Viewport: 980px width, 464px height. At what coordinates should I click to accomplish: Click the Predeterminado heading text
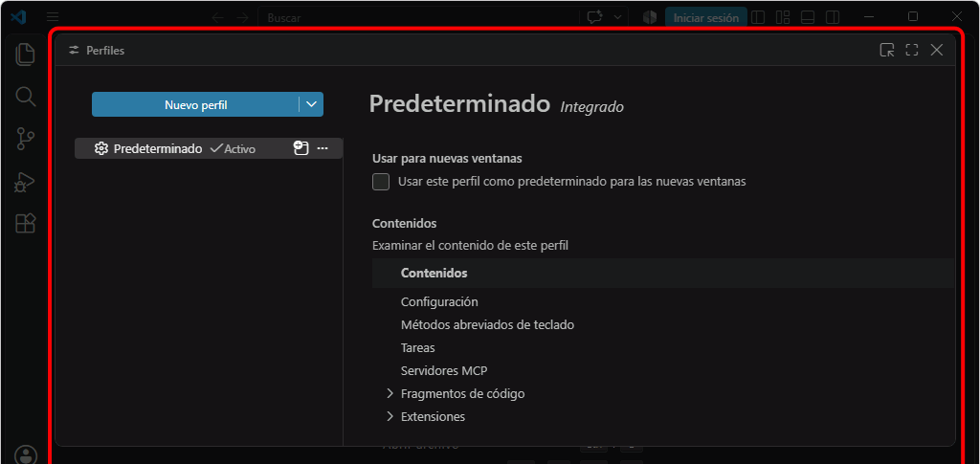coord(460,103)
